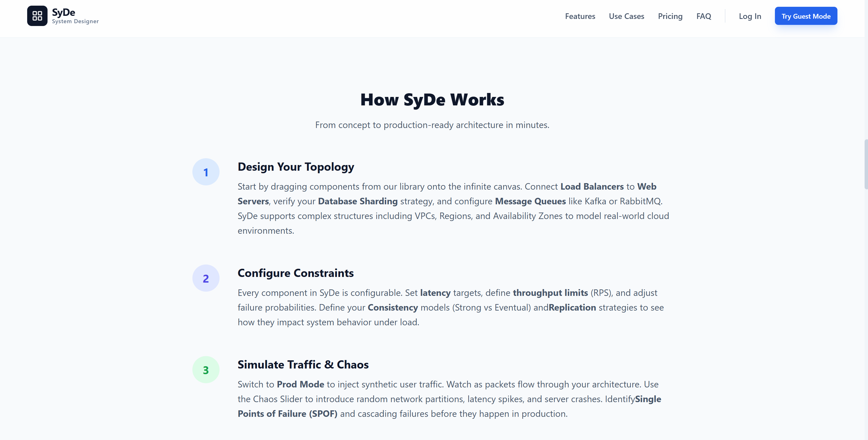Click the Design Your Topology heading

pyautogui.click(x=296, y=167)
